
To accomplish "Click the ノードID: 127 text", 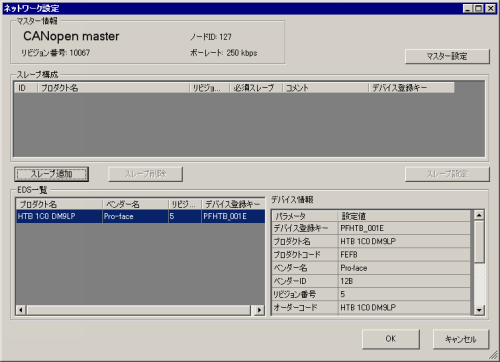I will pos(211,37).
